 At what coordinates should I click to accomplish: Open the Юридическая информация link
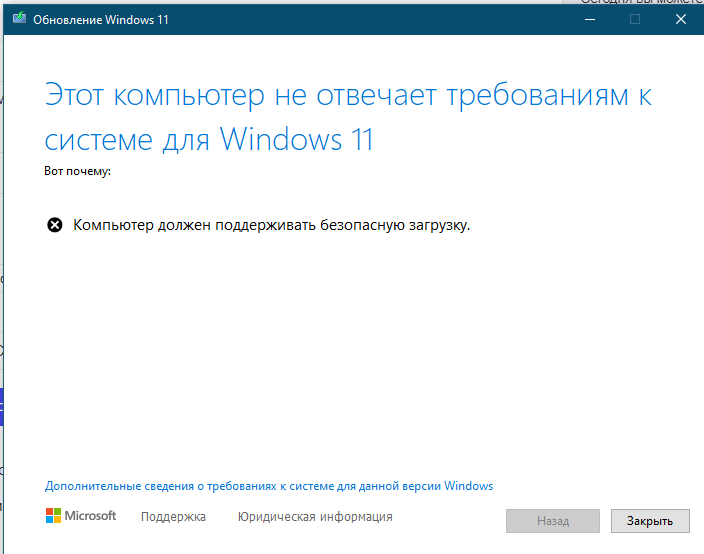tap(315, 517)
